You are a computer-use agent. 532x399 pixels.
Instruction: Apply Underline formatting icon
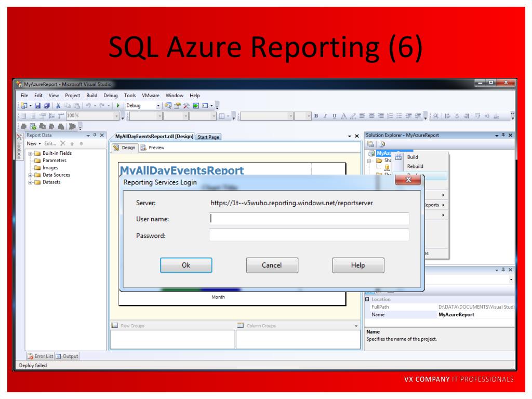[335, 116]
